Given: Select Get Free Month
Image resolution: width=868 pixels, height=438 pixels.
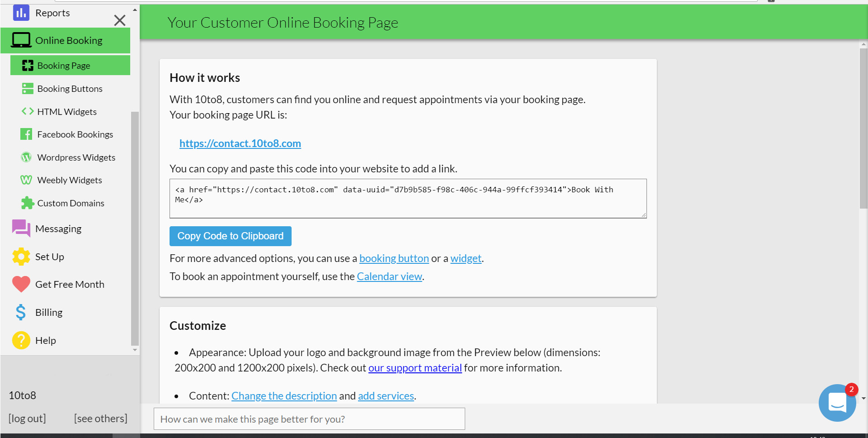Looking at the screenshot, I should pos(70,284).
